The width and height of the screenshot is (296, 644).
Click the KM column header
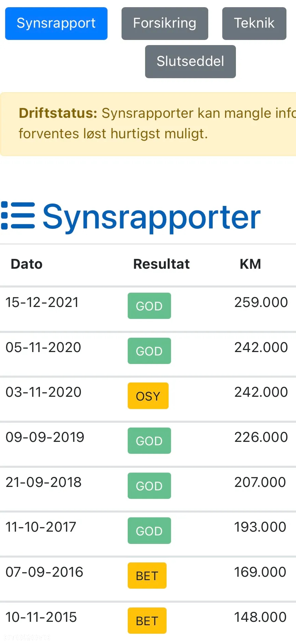(x=251, y=264)
